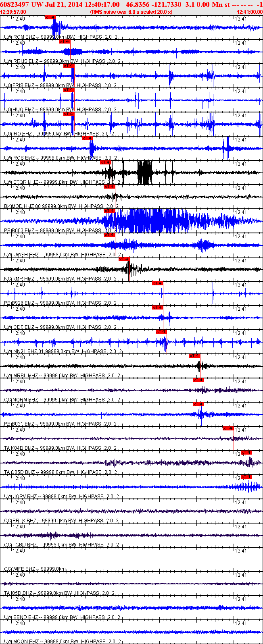Click the pick flag on the MRBL HHZ trace
The image size is (263, 644).
[x=195, y=356]
